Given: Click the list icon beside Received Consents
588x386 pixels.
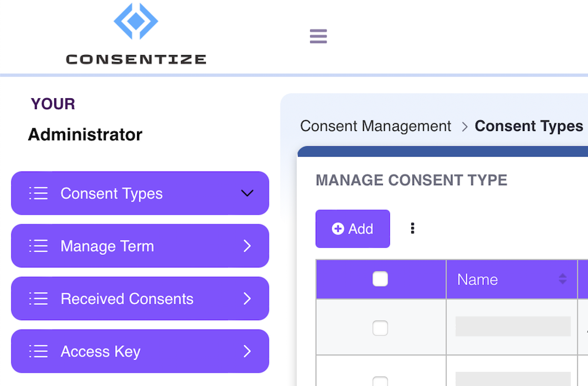Looking at the screenshot, I should [x=38, y=298].
